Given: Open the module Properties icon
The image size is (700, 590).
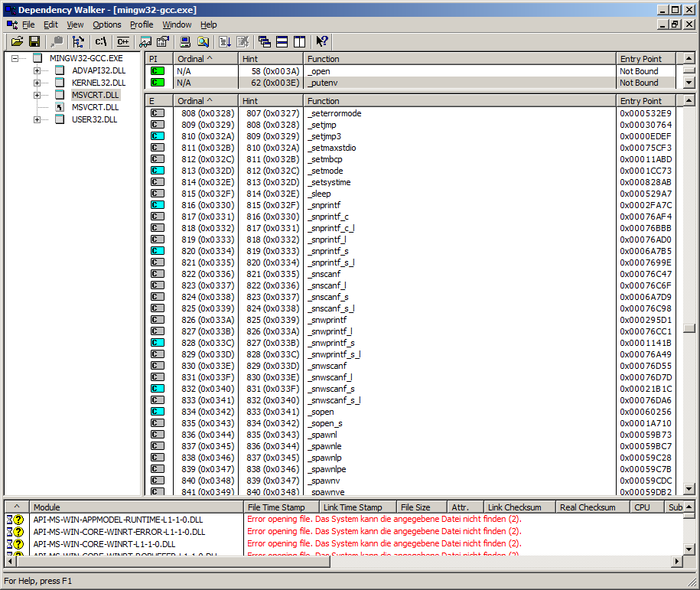Looking at the screenshot, I should click(x=163, y=41).
